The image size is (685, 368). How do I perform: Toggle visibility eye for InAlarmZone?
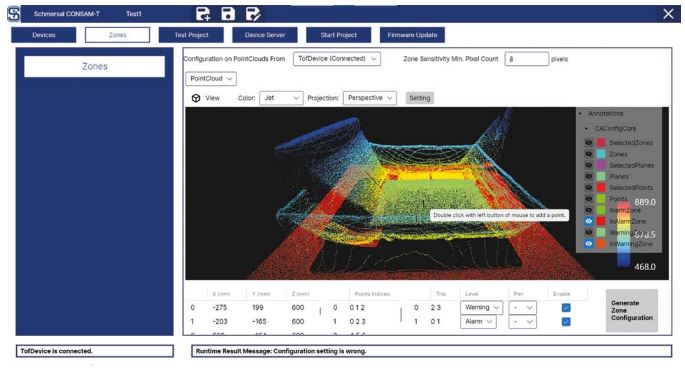(x=588, y=221)
